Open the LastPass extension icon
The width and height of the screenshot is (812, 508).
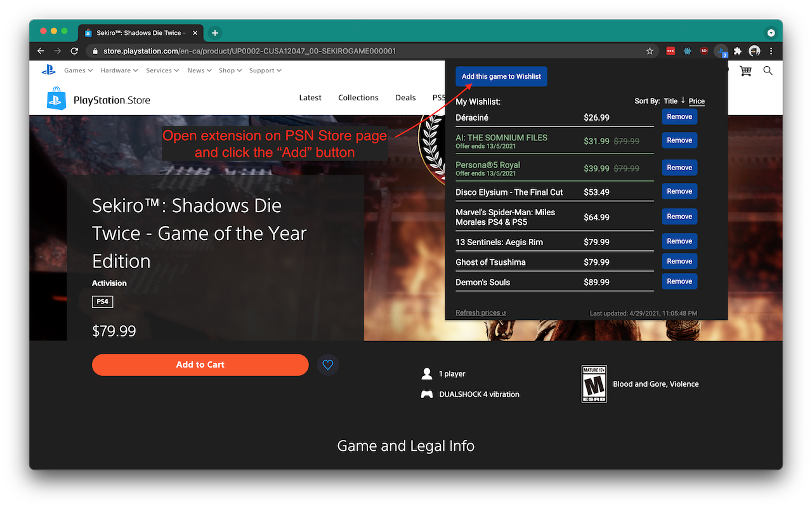[671, 51]
